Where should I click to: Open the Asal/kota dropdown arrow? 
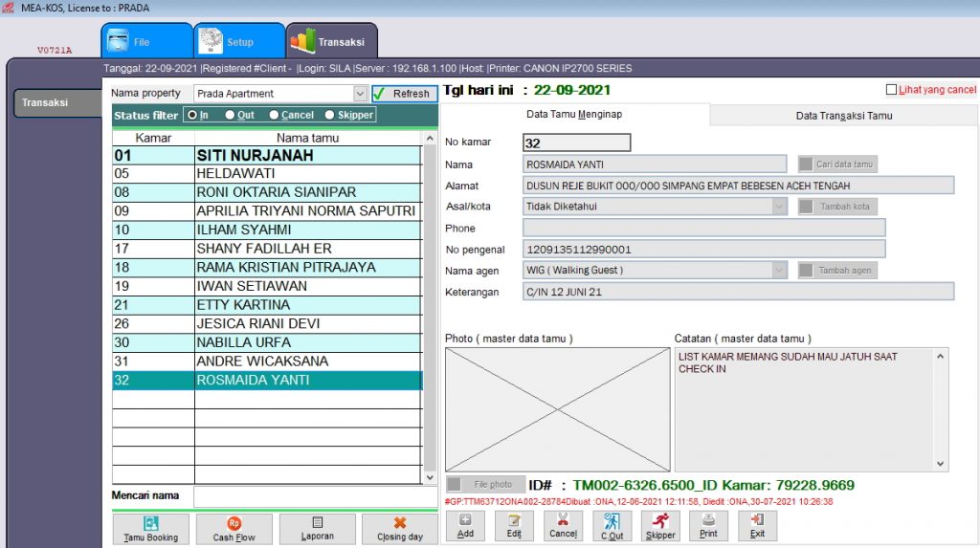[779, 207]
